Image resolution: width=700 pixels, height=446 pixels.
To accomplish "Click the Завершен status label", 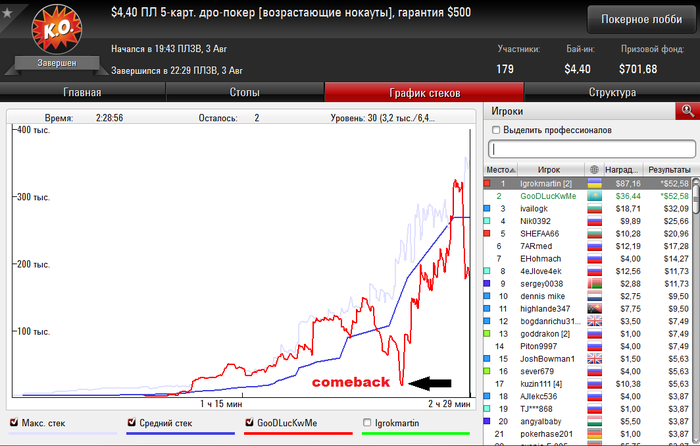I will click(57, 63).
